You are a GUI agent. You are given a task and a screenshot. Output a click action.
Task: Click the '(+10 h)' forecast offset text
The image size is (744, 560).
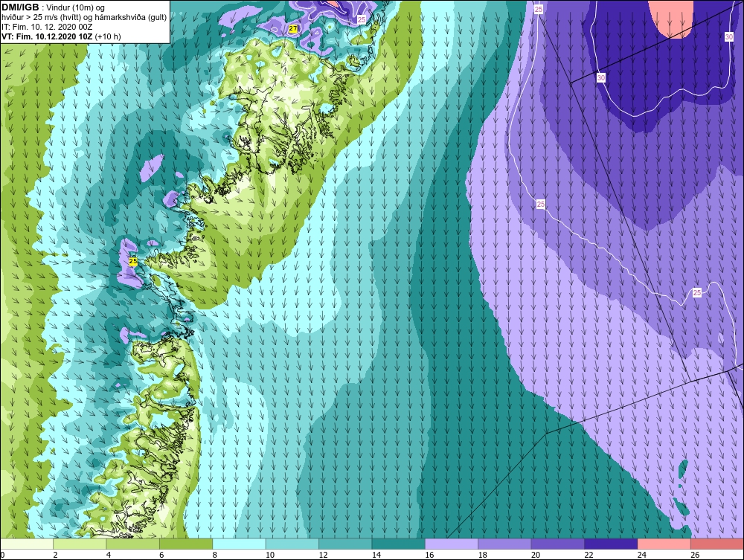108,36
